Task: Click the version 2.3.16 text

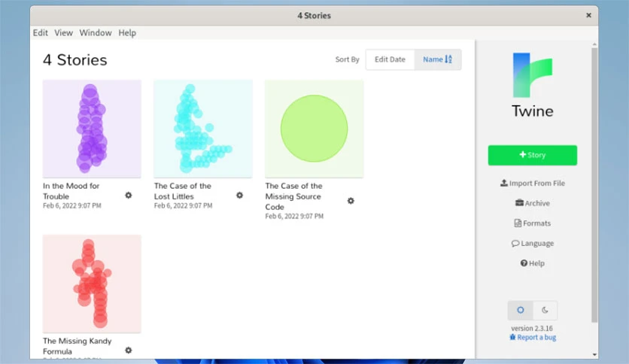Action: 532,329
